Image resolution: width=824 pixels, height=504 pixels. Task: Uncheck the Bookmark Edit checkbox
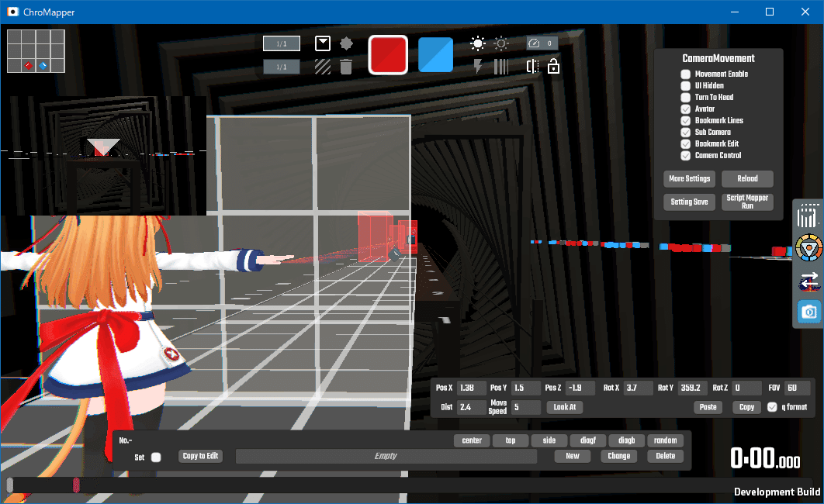tap(685, 144)
